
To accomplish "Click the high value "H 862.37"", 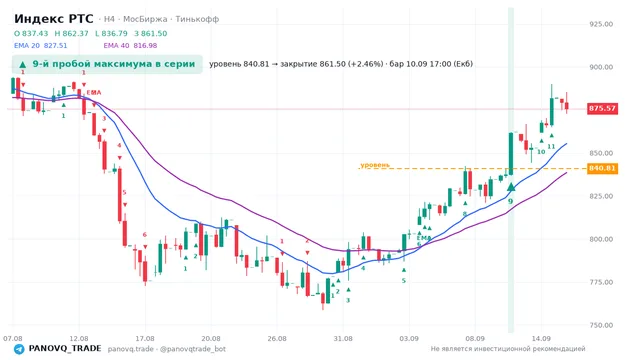I will [71, 33].
